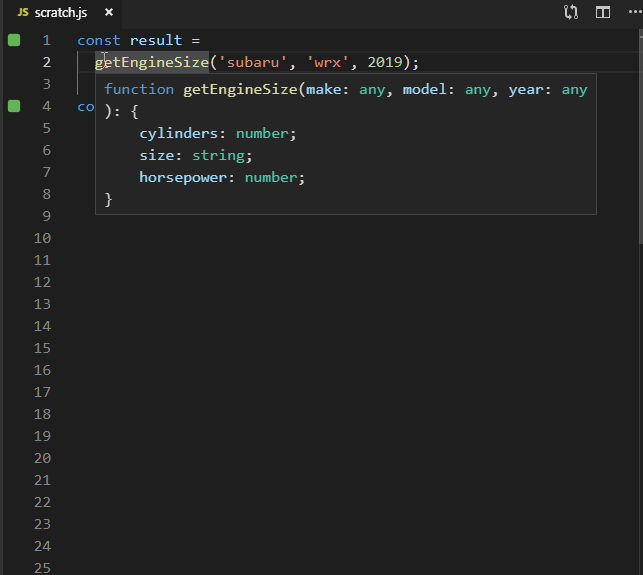
Task: Click line number 2 in the gutter
Action: (x=46, y=62)
